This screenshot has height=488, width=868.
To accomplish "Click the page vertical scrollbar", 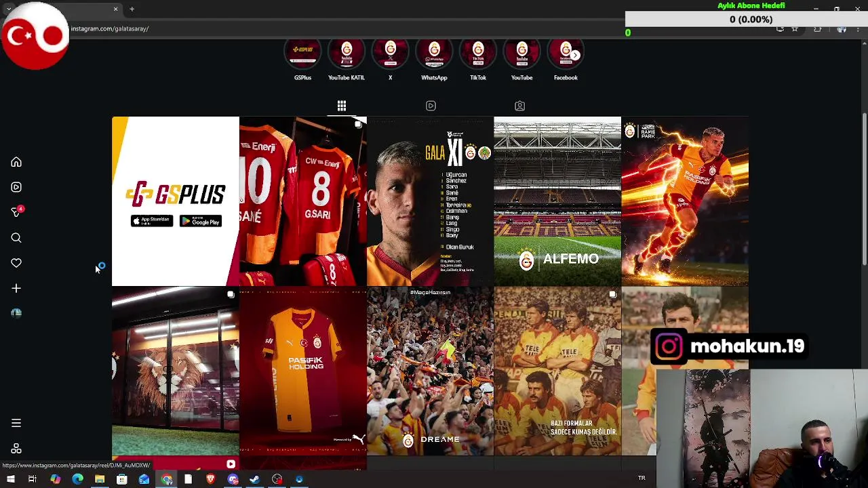I will coord(864,190).
